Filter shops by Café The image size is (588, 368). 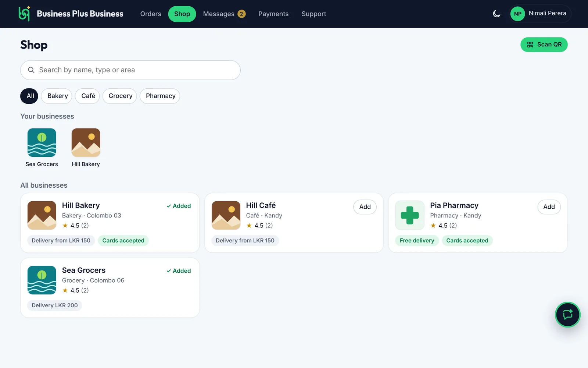pos(88,96)
